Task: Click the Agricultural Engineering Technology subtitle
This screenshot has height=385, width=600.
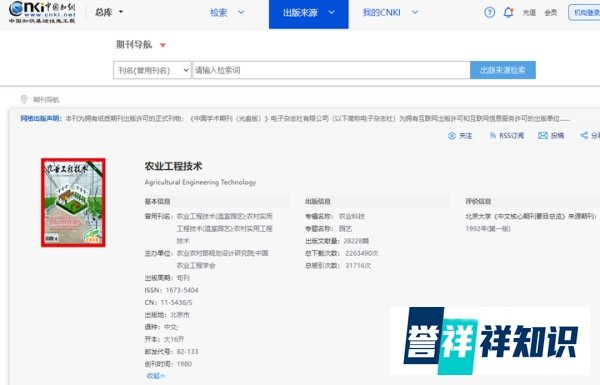Action: pos(200,182)
